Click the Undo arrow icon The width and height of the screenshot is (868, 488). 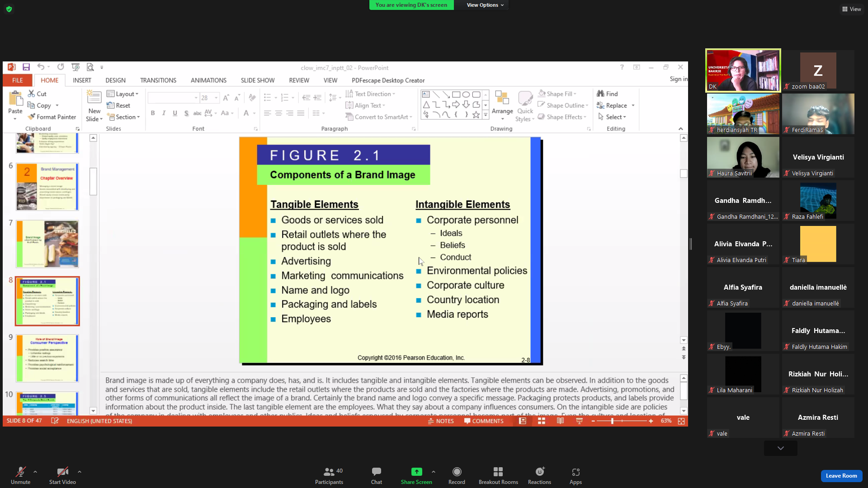41,67
